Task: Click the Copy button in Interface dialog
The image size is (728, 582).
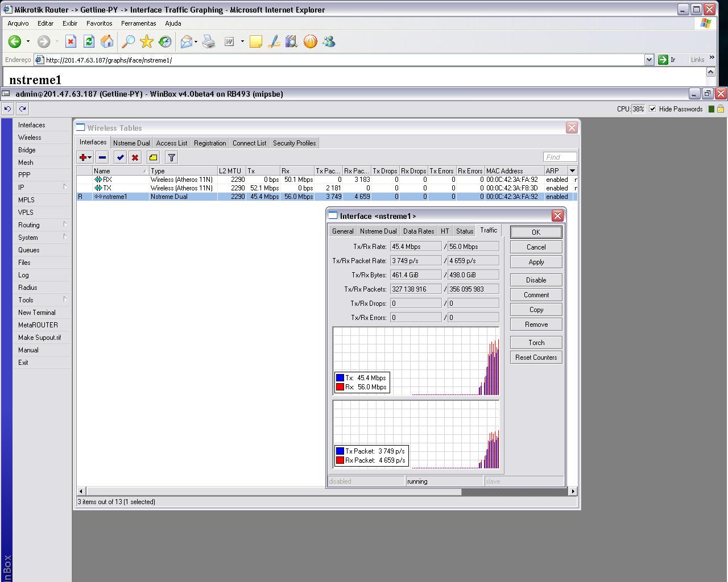Action: click(536, 310)
